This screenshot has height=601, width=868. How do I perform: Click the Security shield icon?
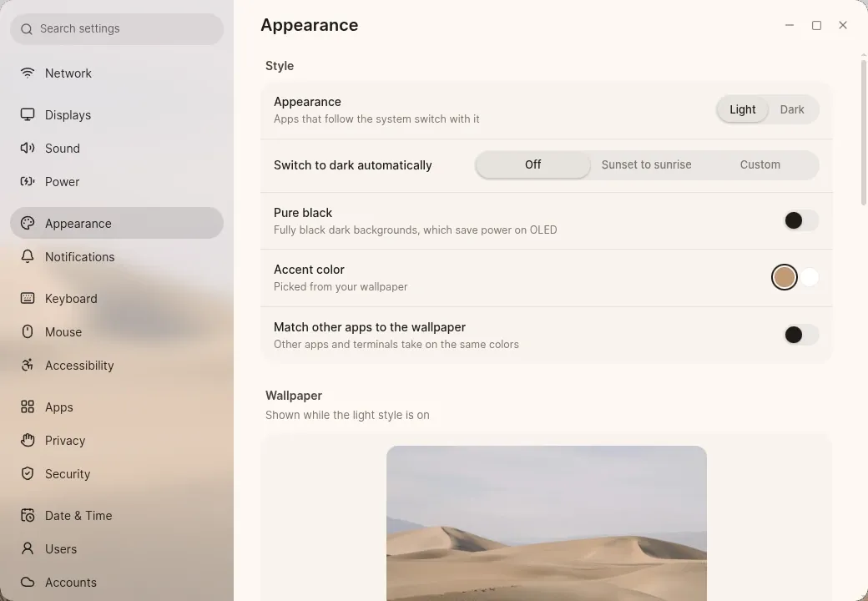[27, 473]
